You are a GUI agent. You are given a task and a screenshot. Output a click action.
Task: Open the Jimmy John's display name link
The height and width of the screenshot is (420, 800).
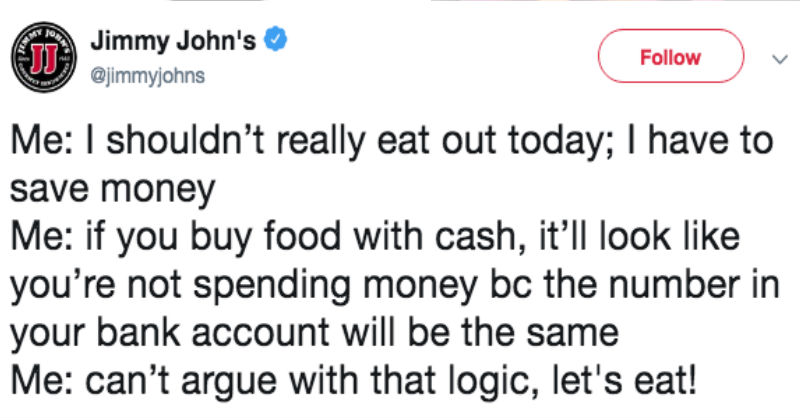pos(172,42)
